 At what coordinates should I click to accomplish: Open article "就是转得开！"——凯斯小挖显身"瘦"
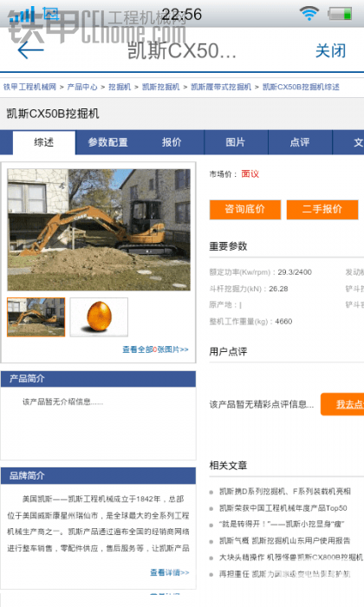[x=281, y=525]
